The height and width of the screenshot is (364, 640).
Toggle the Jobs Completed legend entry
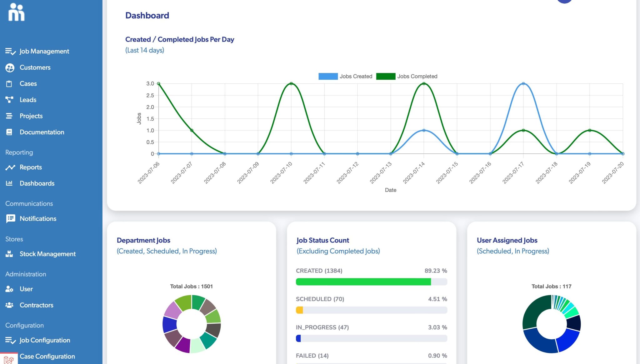pyautogui.click(x=406, y=76)
